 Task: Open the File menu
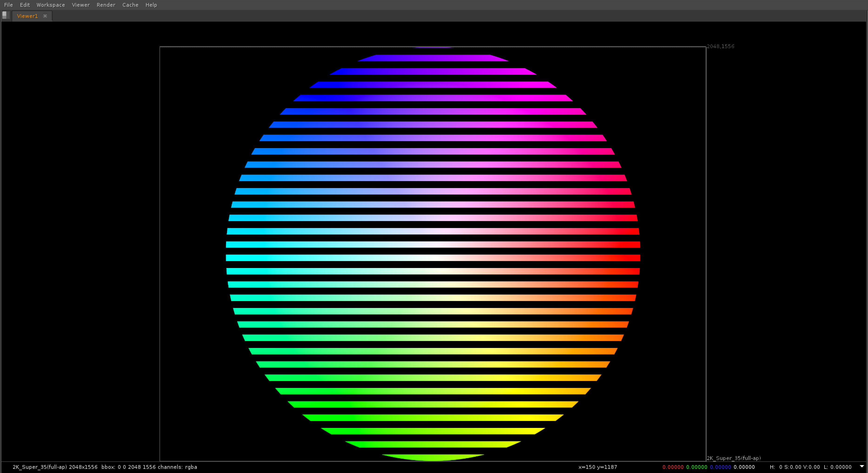8,5
